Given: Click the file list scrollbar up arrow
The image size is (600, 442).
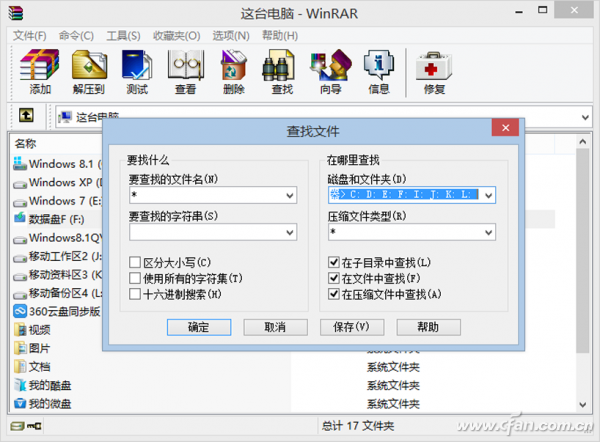Looking at the screenshot, I should click(x=583, y=142).
